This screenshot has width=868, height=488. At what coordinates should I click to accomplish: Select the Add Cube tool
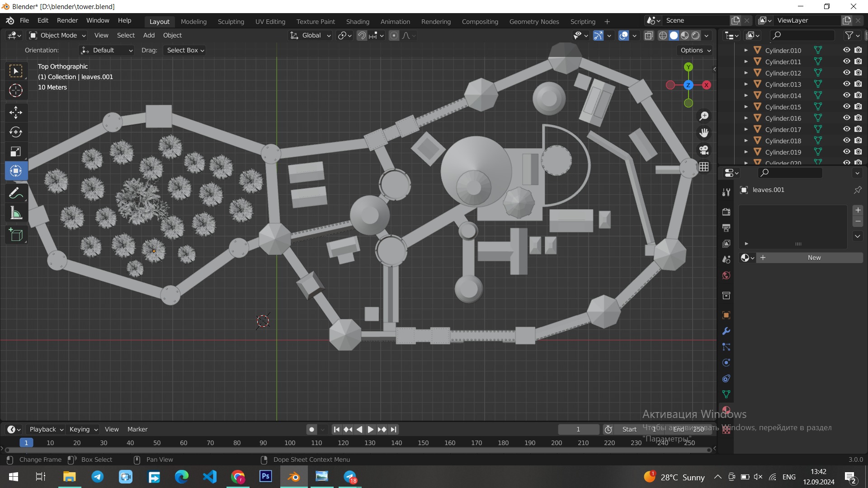(16, 235)
